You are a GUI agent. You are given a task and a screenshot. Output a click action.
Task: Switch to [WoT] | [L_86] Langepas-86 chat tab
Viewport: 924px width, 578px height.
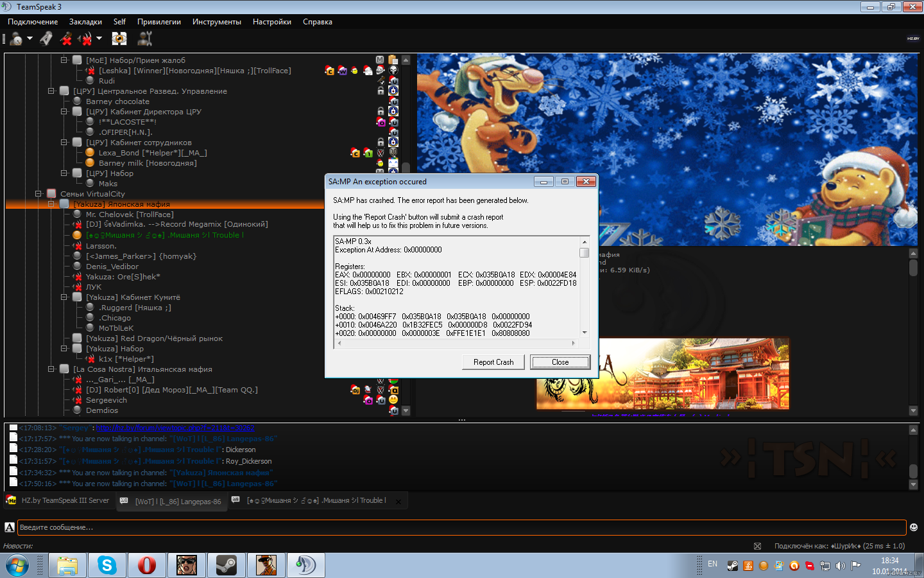pos(172,502)
